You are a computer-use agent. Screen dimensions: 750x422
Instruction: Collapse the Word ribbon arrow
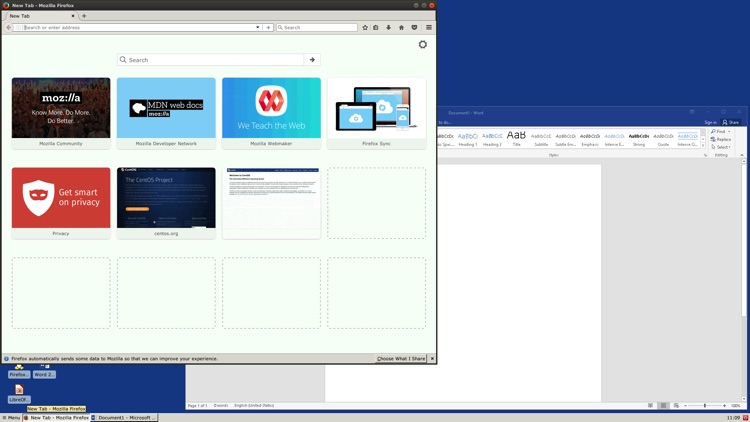[742, 155]
